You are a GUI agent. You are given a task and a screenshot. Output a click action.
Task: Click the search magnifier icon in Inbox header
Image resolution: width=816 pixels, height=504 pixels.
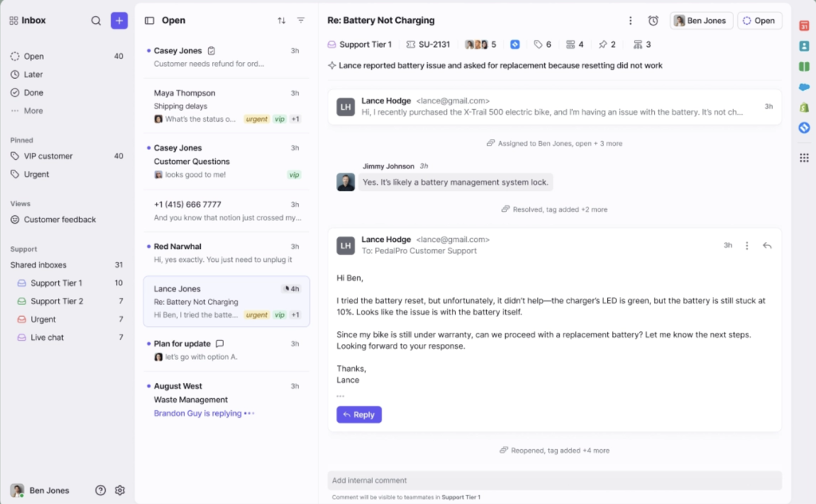96,21
